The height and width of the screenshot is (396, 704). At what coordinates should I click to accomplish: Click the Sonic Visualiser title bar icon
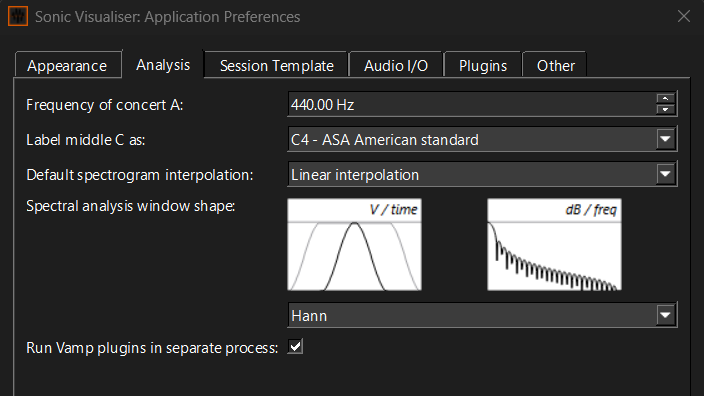pyautogui.click(x=18, y=17)
